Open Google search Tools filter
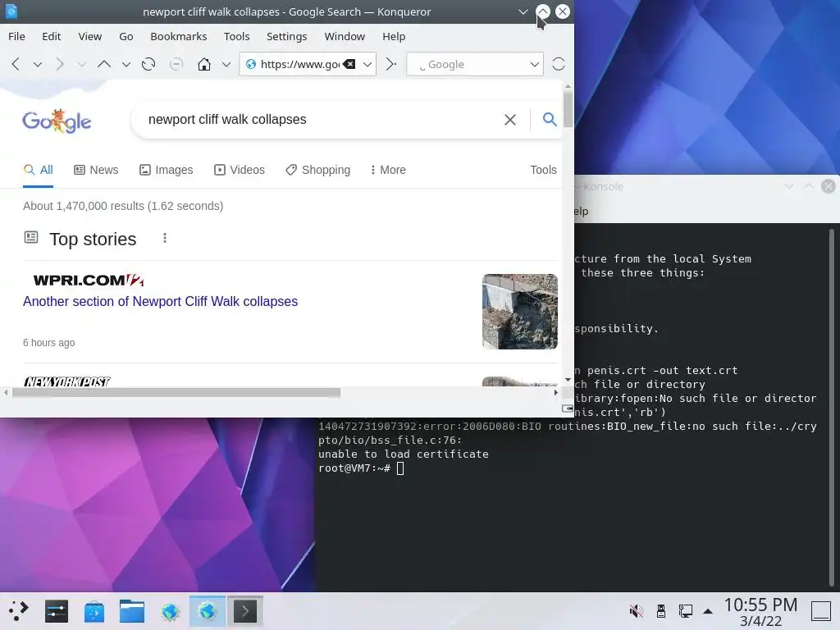The image size is (840, 630). pyautogui.click(x=543, y=170)
